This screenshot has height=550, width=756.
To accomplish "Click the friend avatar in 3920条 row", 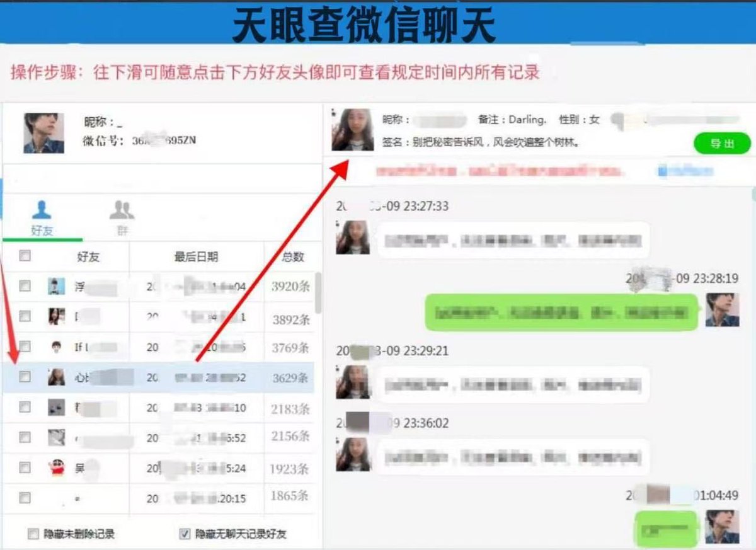I will (x=57, y=286).
